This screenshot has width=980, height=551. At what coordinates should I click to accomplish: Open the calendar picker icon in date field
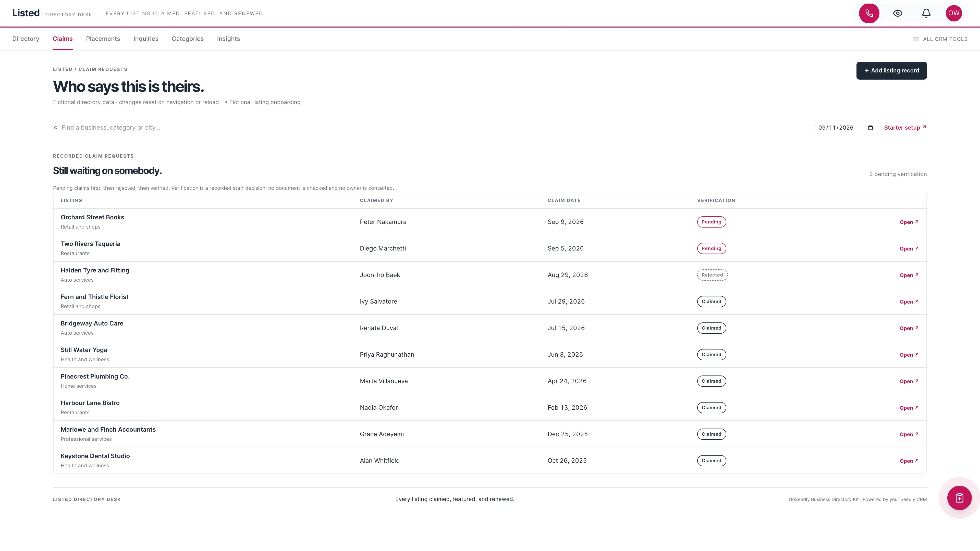click(871, 128)
